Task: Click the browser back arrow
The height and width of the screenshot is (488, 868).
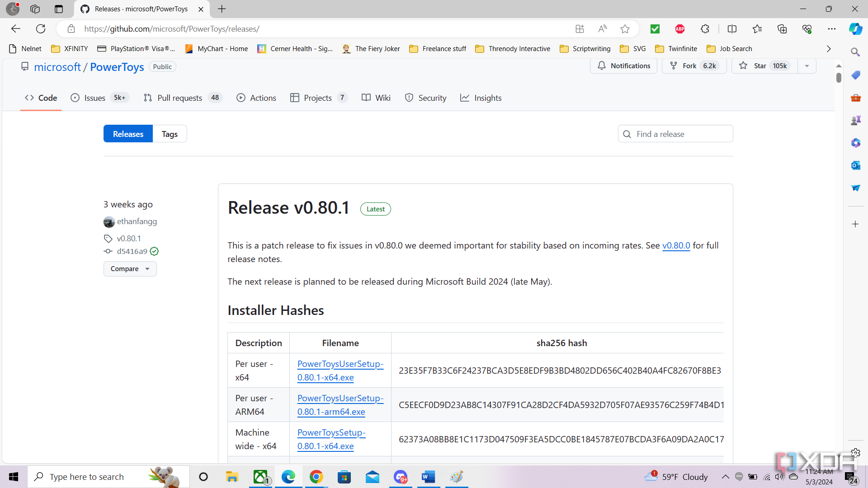Action: click(x=16, y=29)
